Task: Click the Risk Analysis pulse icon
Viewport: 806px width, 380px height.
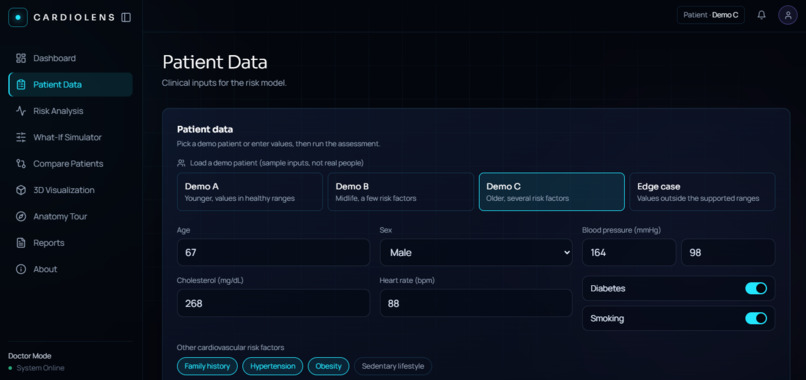Action: [21, 111]
